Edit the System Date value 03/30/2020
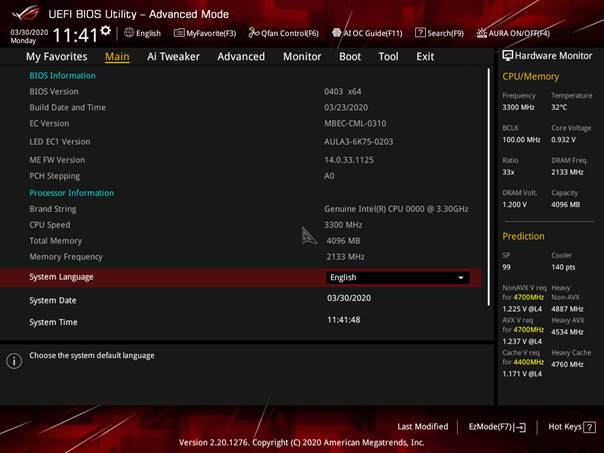The width and height of the screenshot is (604, 453). tap(349, 298)
